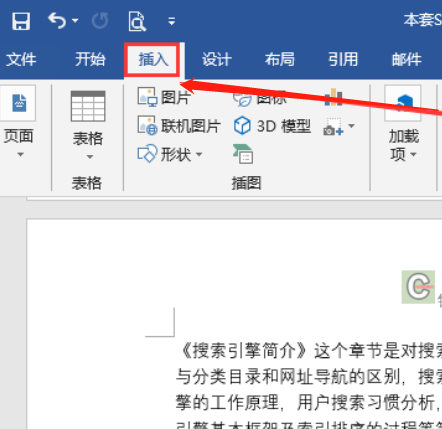Open the 邮件 tab
This screenshot has width=442, height=429.
[406, 60]
